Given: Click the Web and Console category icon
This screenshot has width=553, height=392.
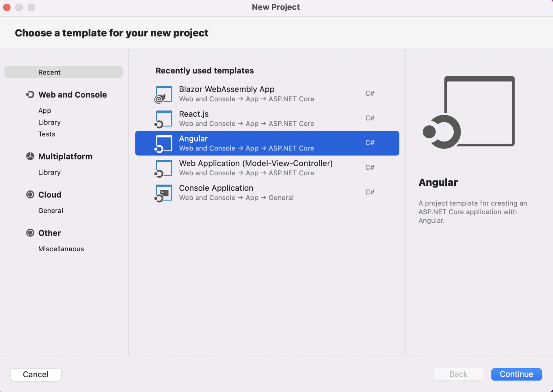Looking at the screenshot, I should point(30,95).
